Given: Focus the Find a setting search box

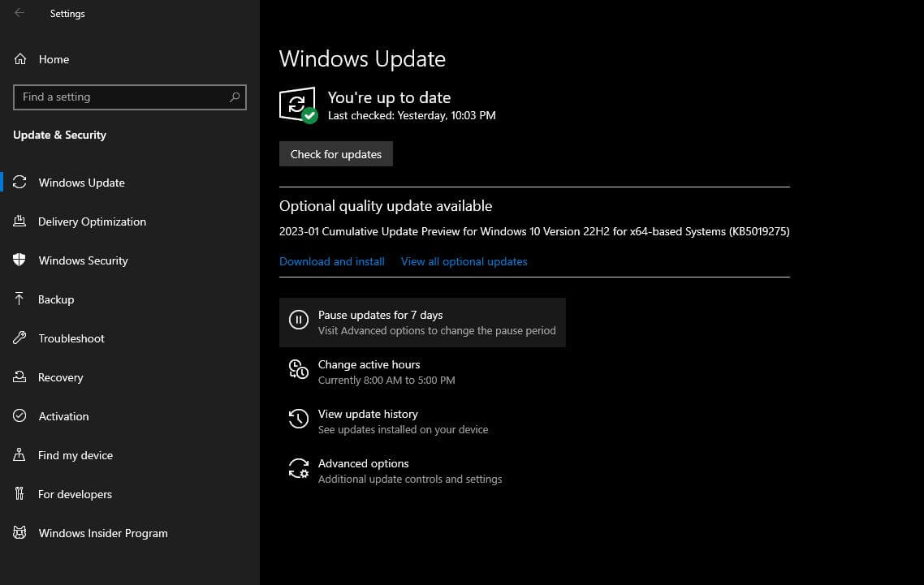Looking at the screenshot, I should pyautogui.click(x=130, y=97).
